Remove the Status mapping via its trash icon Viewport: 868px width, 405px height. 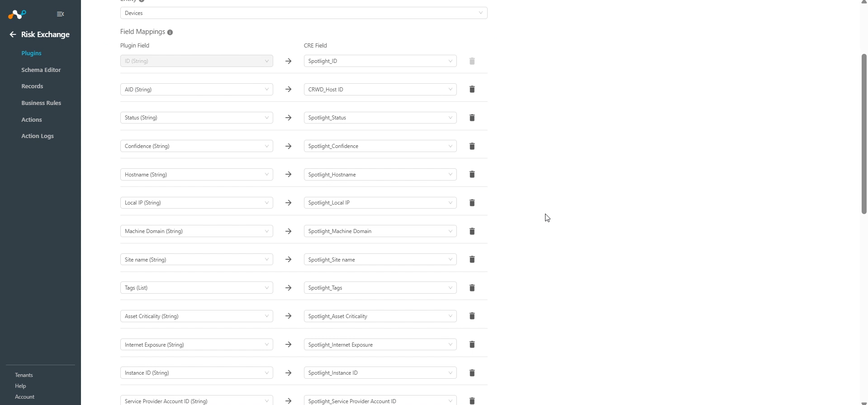[x=472, y=118]
